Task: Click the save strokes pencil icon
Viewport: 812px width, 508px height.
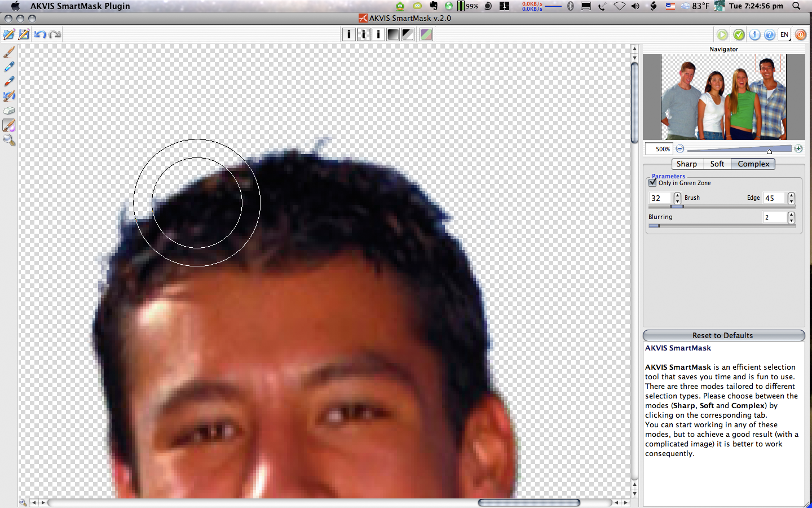Action: point(24,34)
